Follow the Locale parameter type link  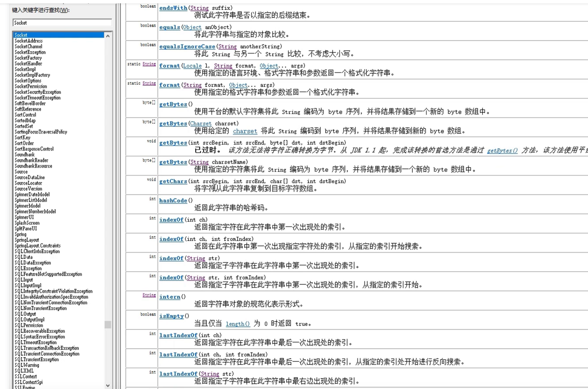pos(192,65)
